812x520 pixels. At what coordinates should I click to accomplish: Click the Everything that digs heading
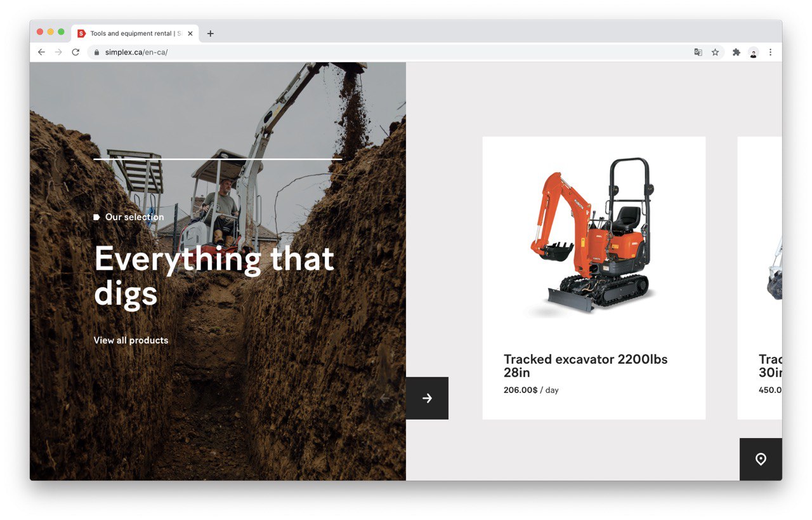click(x=214, y=276)
